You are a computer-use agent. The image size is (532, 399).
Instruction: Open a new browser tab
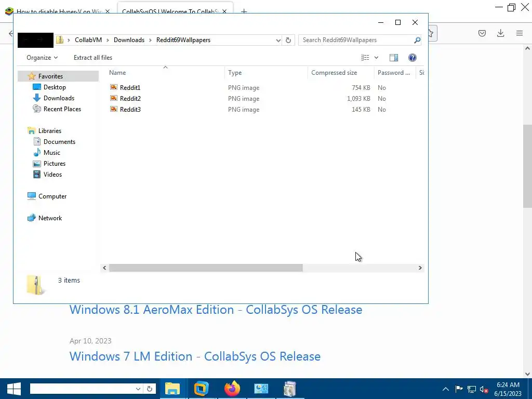coord(244,11)
